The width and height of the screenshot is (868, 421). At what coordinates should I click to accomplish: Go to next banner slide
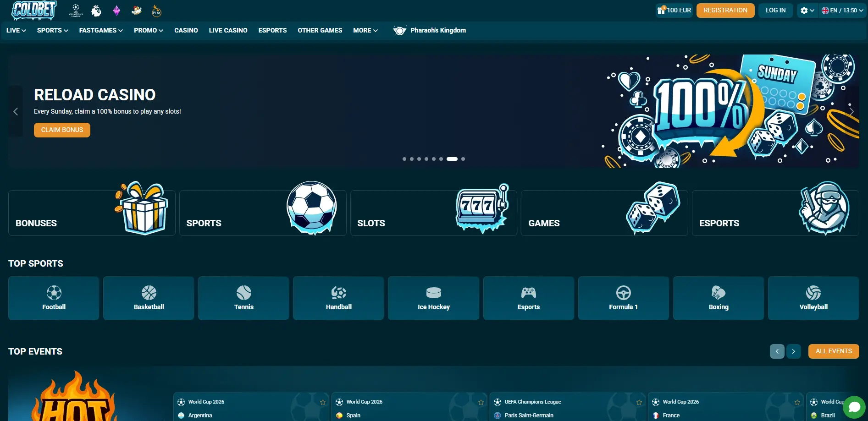tap(851, 111)
